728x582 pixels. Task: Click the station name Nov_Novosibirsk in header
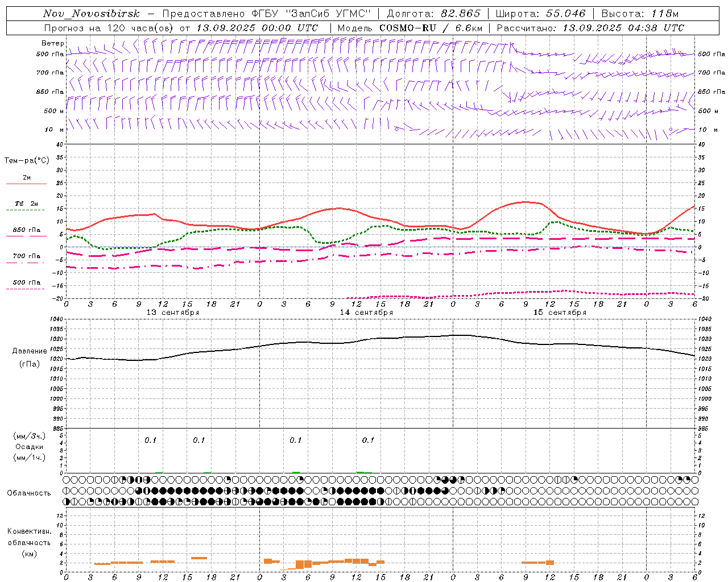pyautogui.click(x=91, y=14)
